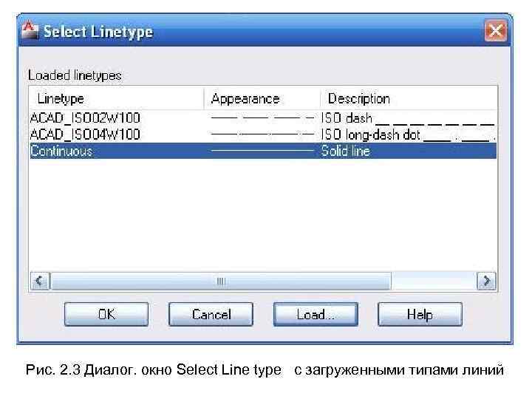Click the ACAD_ISO02W100 dashed appearance preview
Screen dimensions: 532x399
(x=262, y=118)
